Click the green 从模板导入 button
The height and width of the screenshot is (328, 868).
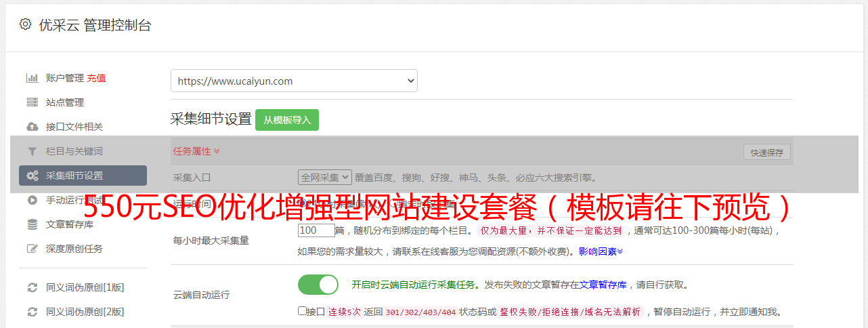287,120
